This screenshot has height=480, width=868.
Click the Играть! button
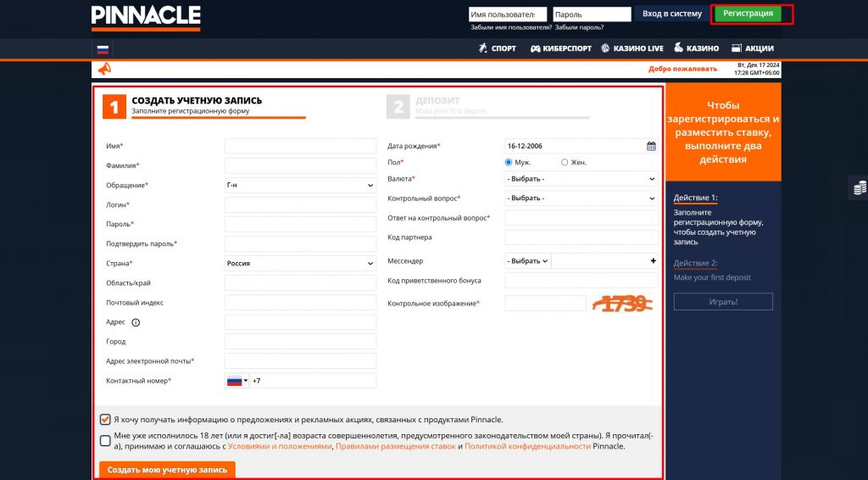723,302
